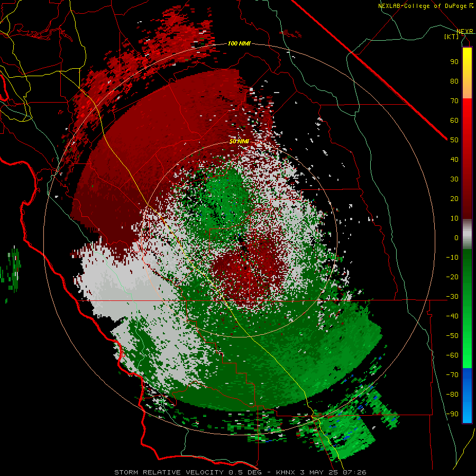
Task: Click the positive 10 knot scale label
Action: [454, 218]
